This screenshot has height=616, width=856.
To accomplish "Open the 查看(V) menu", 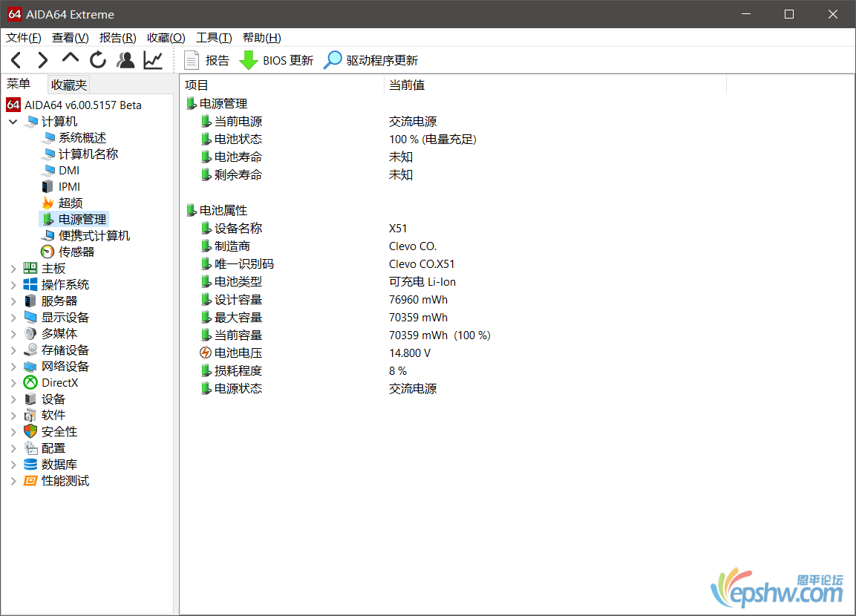I will tap(70, 38).
